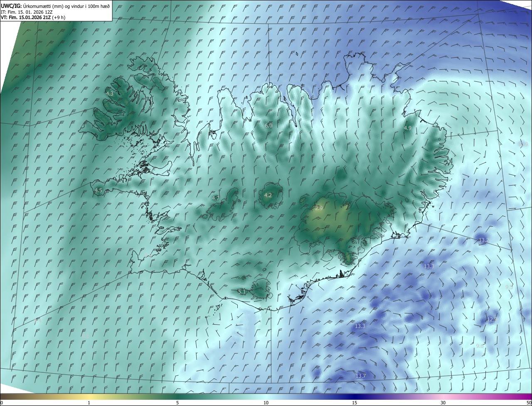The height and width of the screenshot is (406, 532).
Task: Click the 'VT: Fim. 15.01.2026 21Z' line
Action: click(x=26, y=17)
